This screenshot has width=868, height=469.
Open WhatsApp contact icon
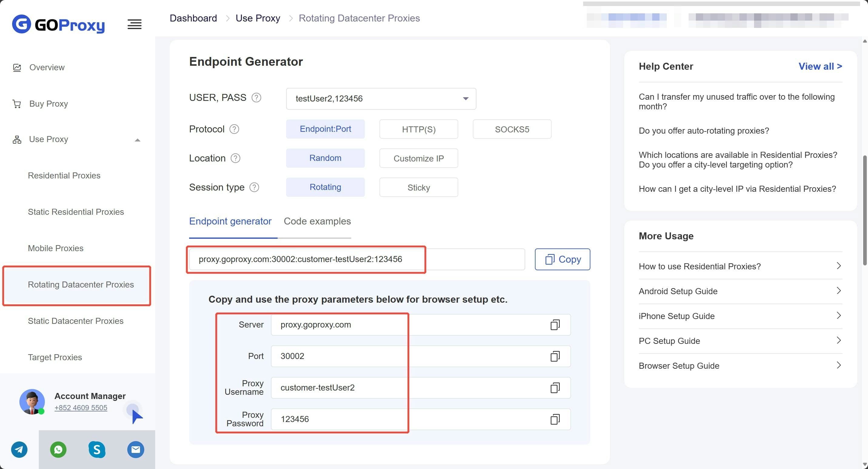(58, 450)
